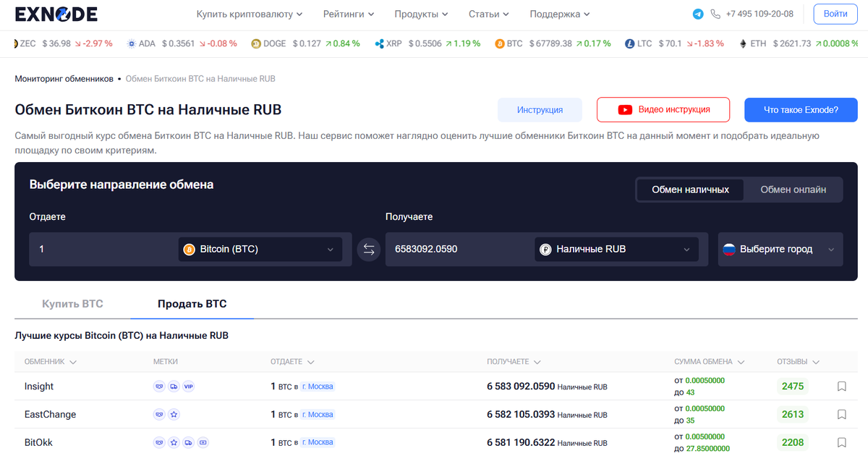Click the Войти login button
868x456 pixels.
click(x=835, y=14)
